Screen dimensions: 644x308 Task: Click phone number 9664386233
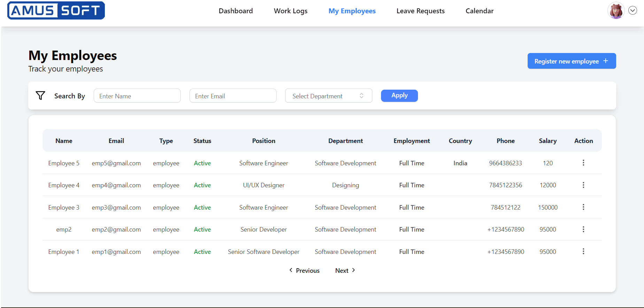506,163
